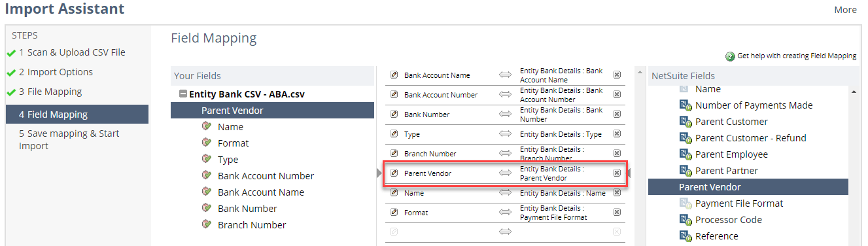Open Get help with creating Field Mapping
Screen dimensions: 868x246
click(x=797, y=56)
